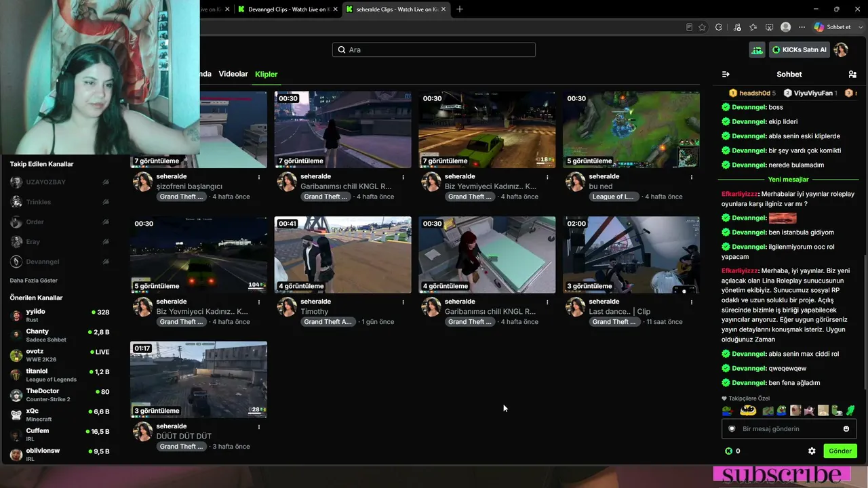This screenshot has height=488, width=868.
Task: Open options for 'şizofreni başlangıcı' clip
Action: point(259,177)
